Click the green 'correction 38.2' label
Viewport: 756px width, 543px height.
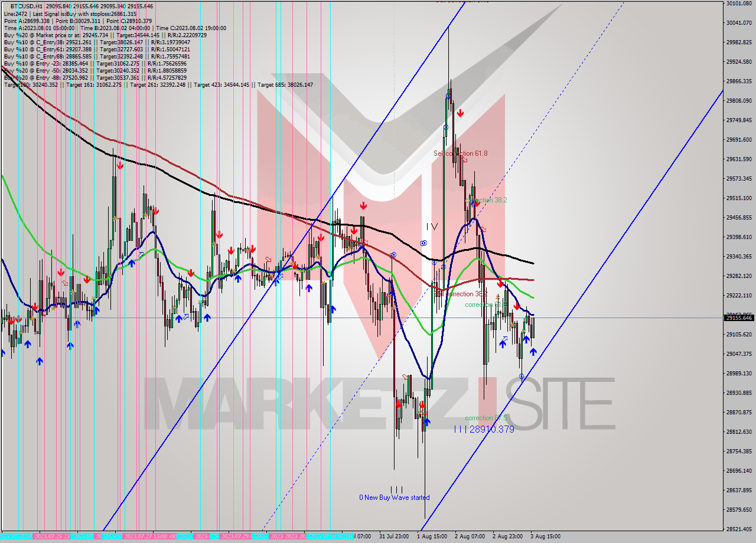coord(485,200)
